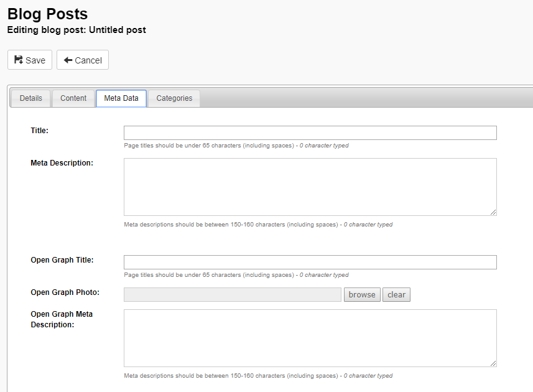Click the Open Graph Photo path field
Image resolution: width=533 pixels, height=392 pixels.
(233, 295)
